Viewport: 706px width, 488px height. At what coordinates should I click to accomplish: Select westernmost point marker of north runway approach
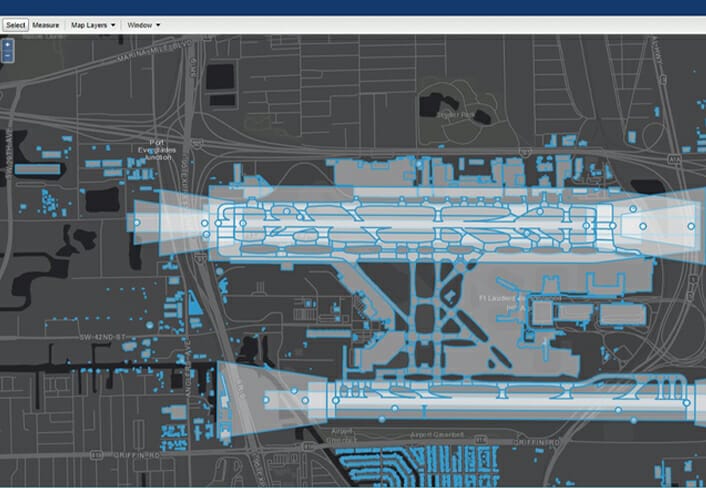140,217
